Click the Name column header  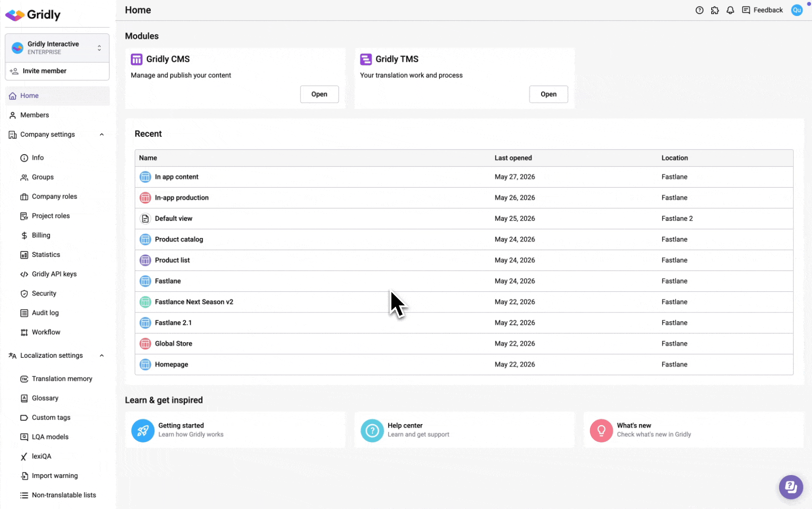(148, 158)
